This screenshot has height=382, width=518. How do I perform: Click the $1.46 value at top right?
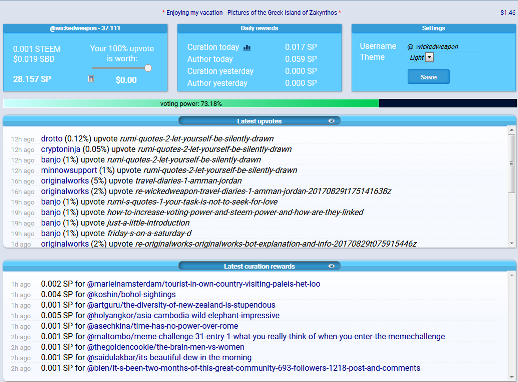click(508, 13)
